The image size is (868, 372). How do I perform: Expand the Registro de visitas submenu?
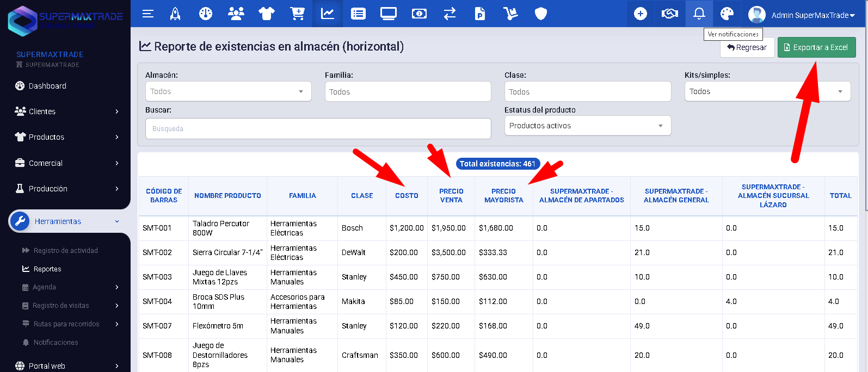(70, 306)
